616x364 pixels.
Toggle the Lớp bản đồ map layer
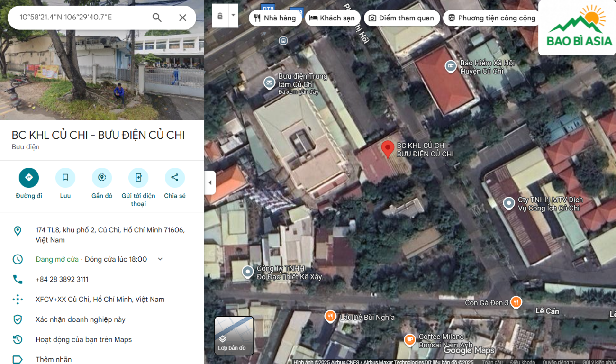click(234, 336)
